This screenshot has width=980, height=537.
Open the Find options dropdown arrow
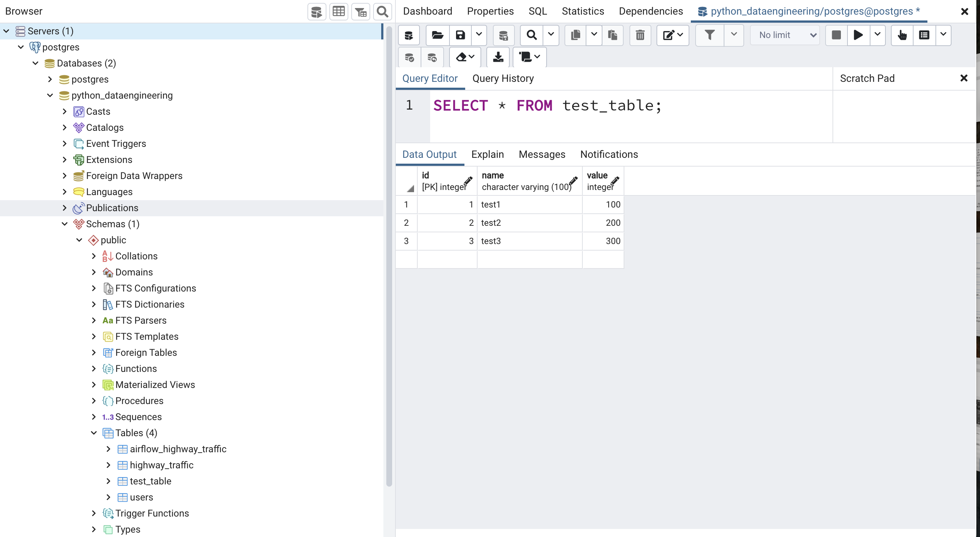551,35
